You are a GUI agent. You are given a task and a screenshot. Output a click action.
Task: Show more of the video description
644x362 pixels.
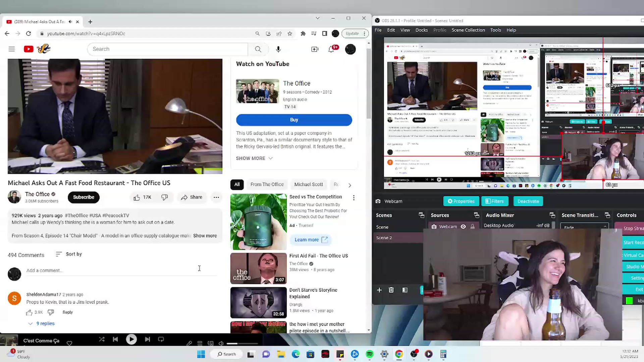point(205,236)
